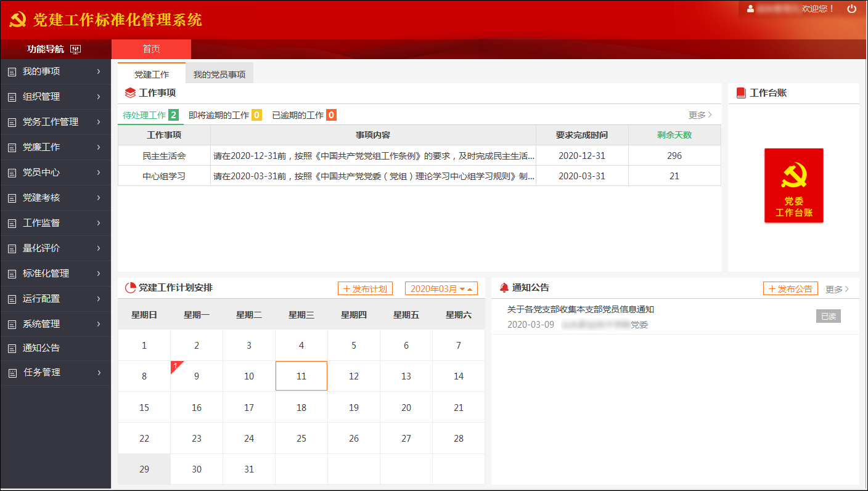Click the icon beside 通知公告 in sidebar
The height and width of the screenshot is (491, 868).
12,349
